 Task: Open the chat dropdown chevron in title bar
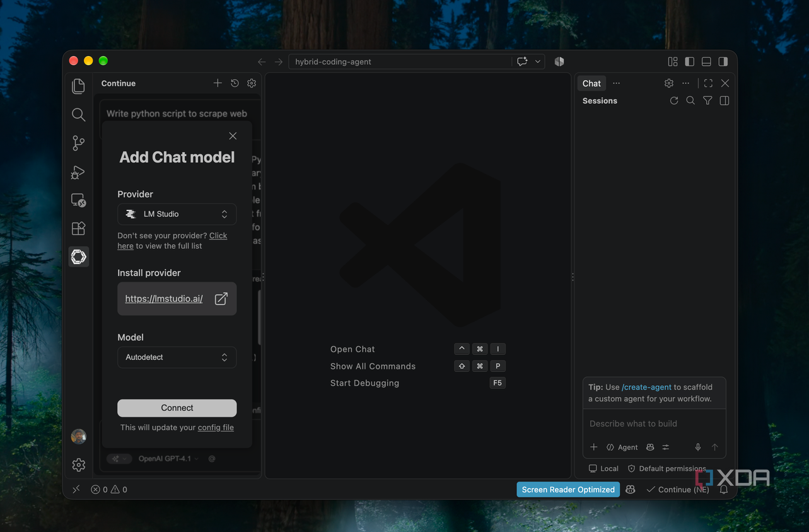[538, 62]
